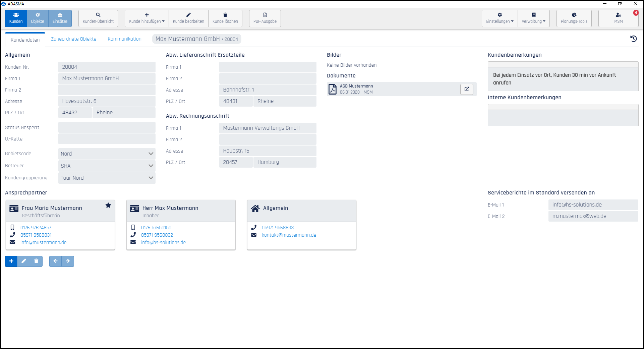Image resolution: width=644 pixels, height=349 pixels.
Task: Click the history restore icon
Action: [x=634, y=39]
